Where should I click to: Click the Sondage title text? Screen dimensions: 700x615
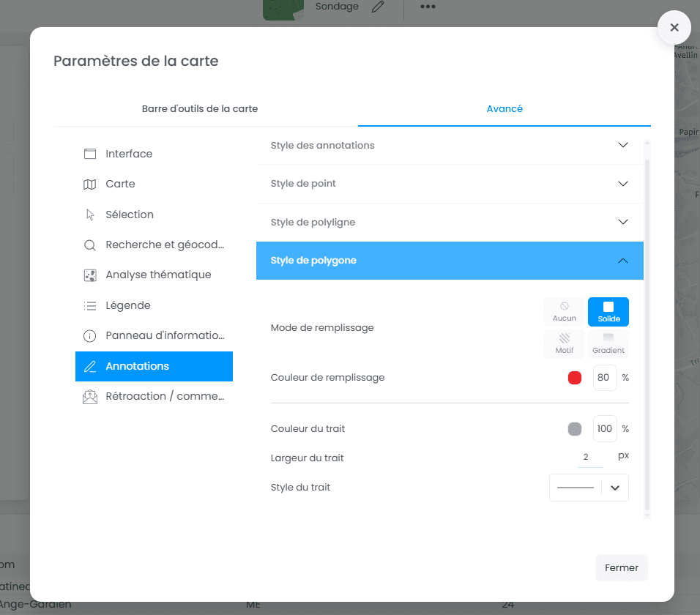click(337, 7)
